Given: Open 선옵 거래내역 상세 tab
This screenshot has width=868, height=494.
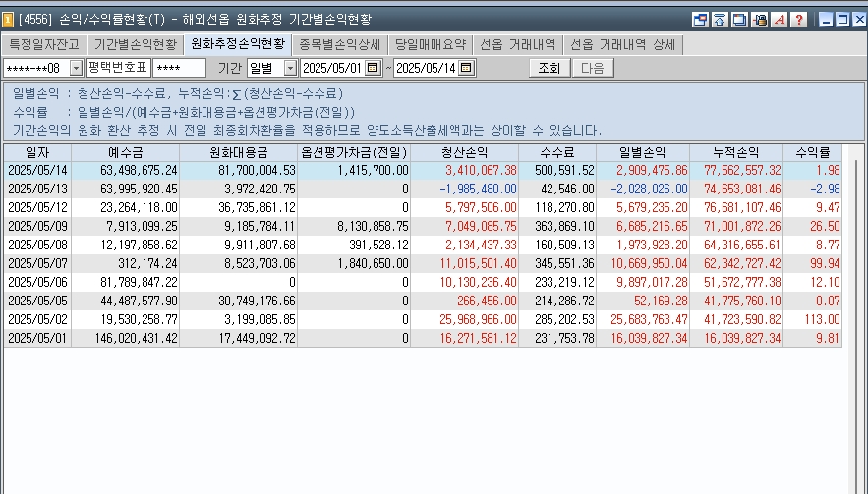Looking at the screenshot, I should point(623,45).
